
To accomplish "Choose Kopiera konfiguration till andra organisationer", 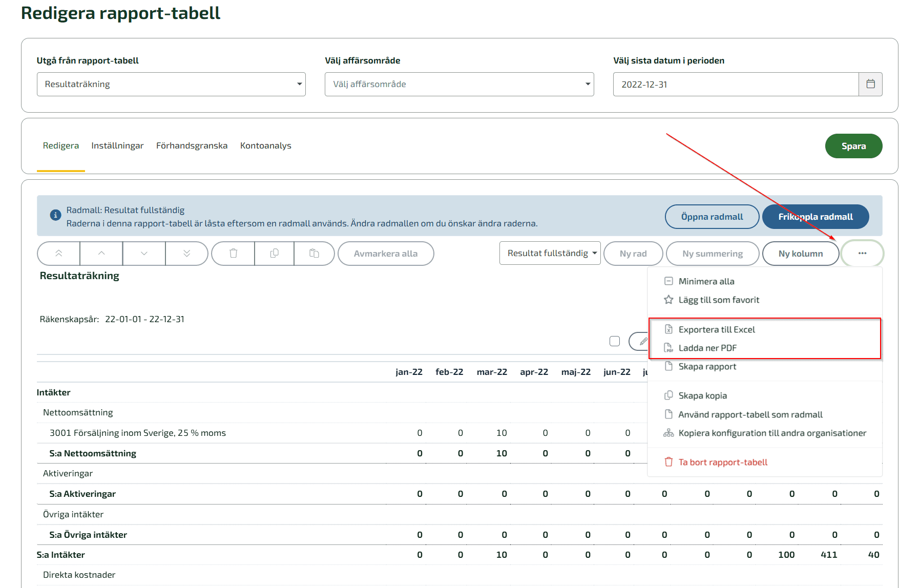I will (765, 433).
